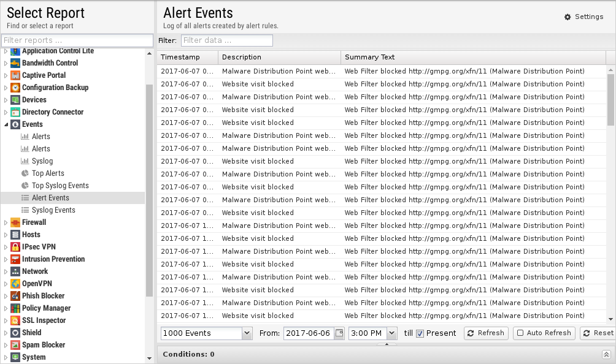This screenshot has width=616, height=364.
Task: Click the Filter data input field
Action: [x=226, y=40]
